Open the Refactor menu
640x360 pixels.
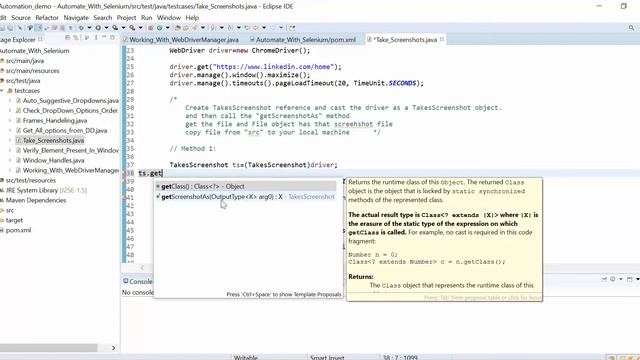click(47, 18)
